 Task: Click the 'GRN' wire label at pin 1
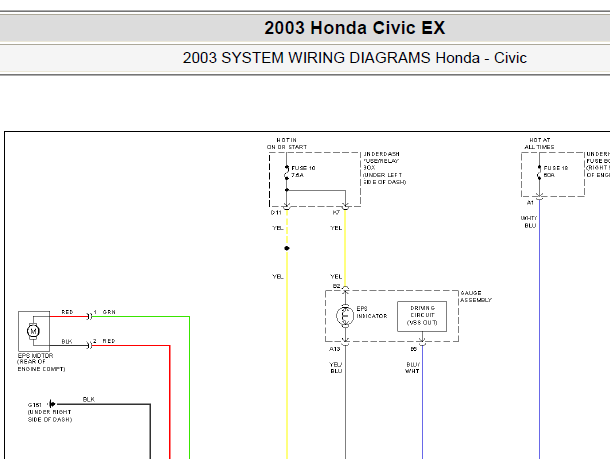point(109,312)
